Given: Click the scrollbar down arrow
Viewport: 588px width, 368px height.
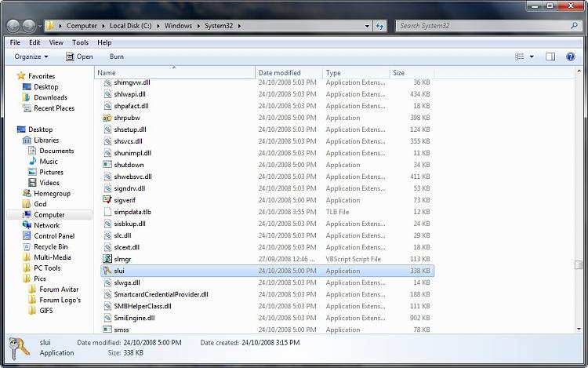Looking at the screenshot, I should (579, 329).
